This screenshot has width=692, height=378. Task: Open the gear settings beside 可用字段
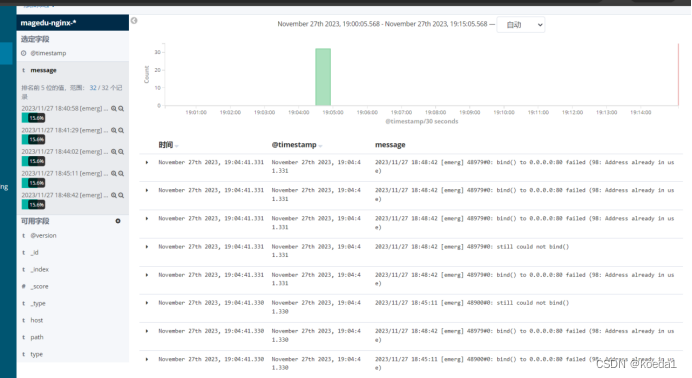click(x=118, y=221)
